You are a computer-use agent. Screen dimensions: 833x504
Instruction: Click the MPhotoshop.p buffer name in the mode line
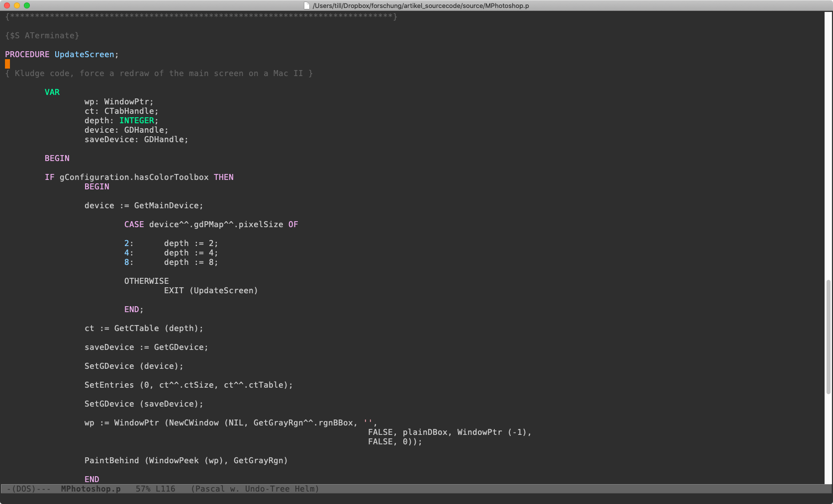click(91, 489)
